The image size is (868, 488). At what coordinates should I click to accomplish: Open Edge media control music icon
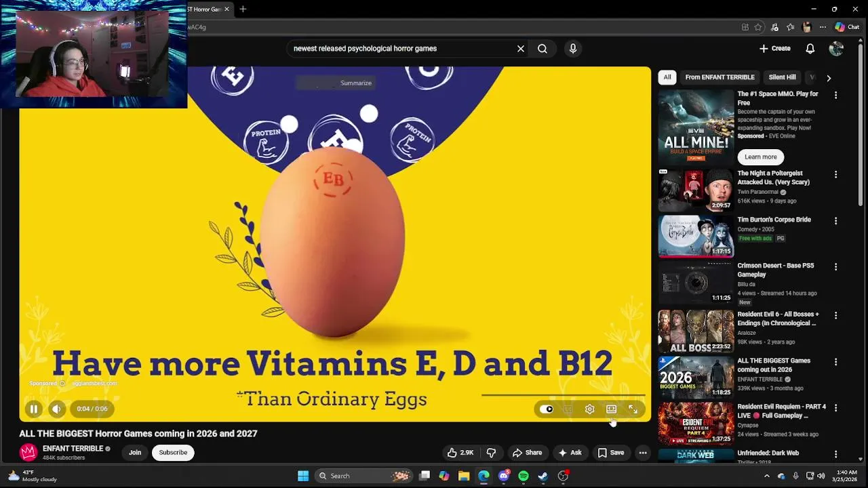(x=774, y=27)
